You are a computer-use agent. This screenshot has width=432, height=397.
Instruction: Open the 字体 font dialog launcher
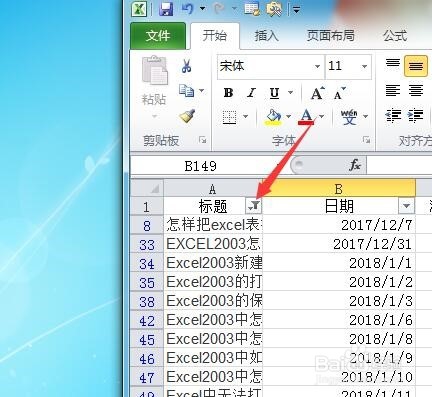click(366, 140)
